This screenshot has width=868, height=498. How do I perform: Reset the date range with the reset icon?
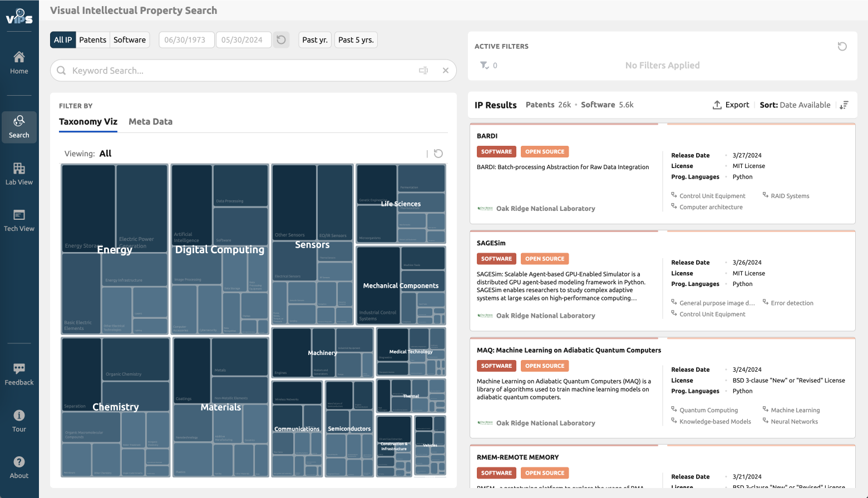[281, 40]
